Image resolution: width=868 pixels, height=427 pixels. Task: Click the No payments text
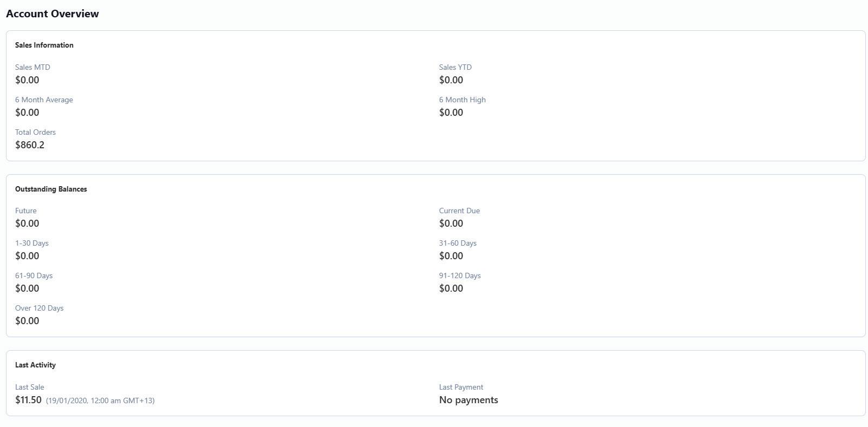tap(468, 400)
